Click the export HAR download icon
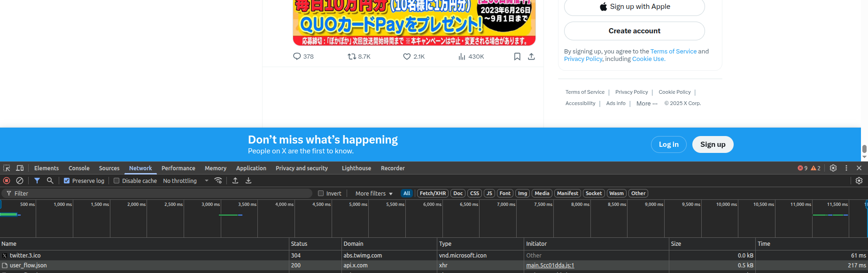This screenshot has width=868, height=273. [x=248, y=181]
